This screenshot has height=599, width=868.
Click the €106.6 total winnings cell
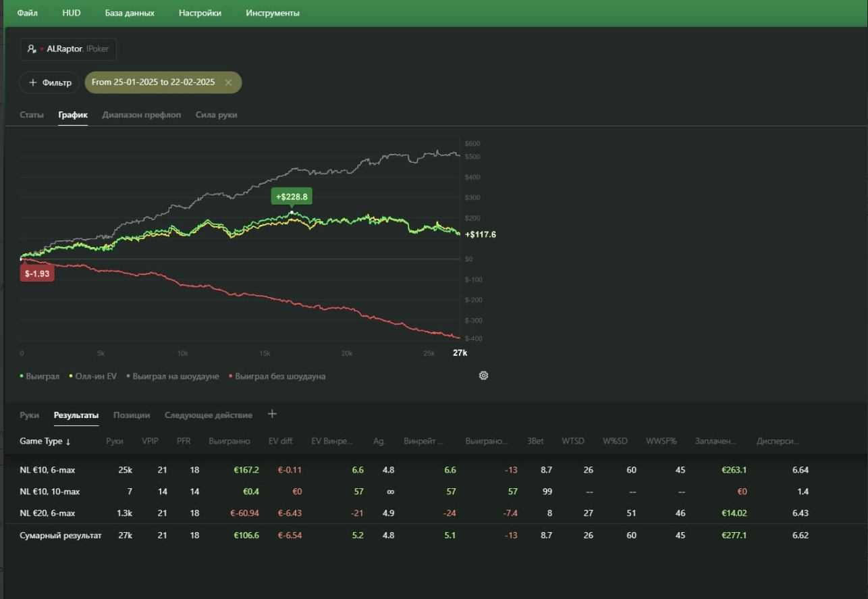[x=247, y=536]
